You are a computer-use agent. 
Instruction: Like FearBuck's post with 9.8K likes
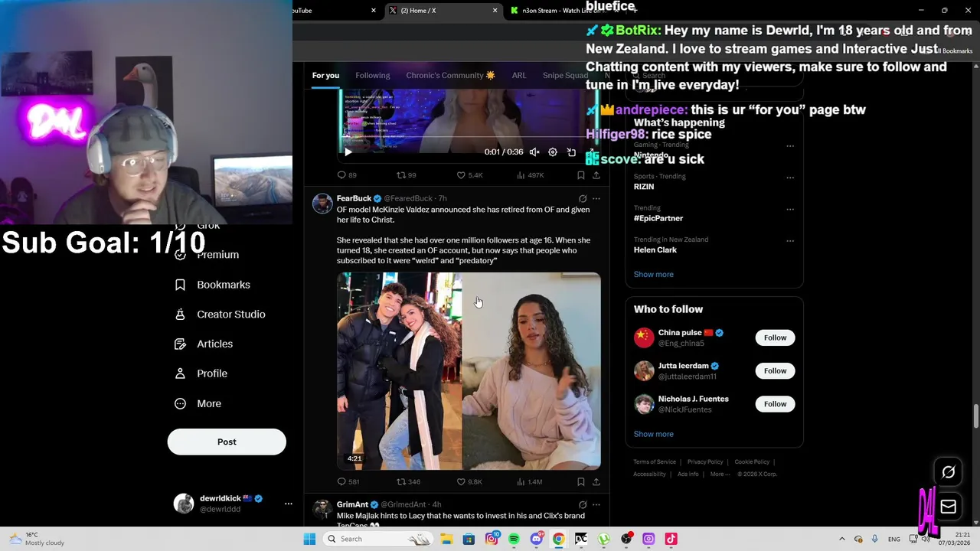point(469,481)
